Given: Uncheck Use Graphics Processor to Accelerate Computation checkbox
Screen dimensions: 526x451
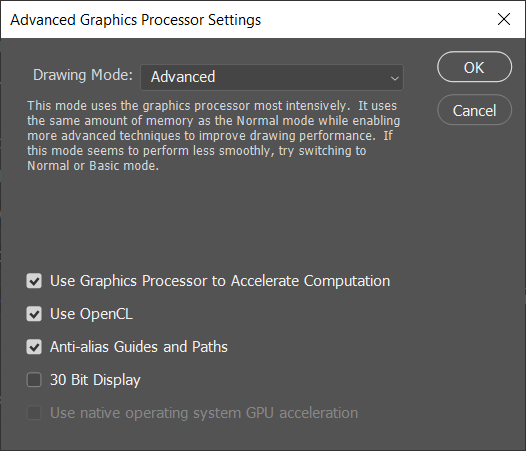Looking at the screenshot, I should click(34, 281).
